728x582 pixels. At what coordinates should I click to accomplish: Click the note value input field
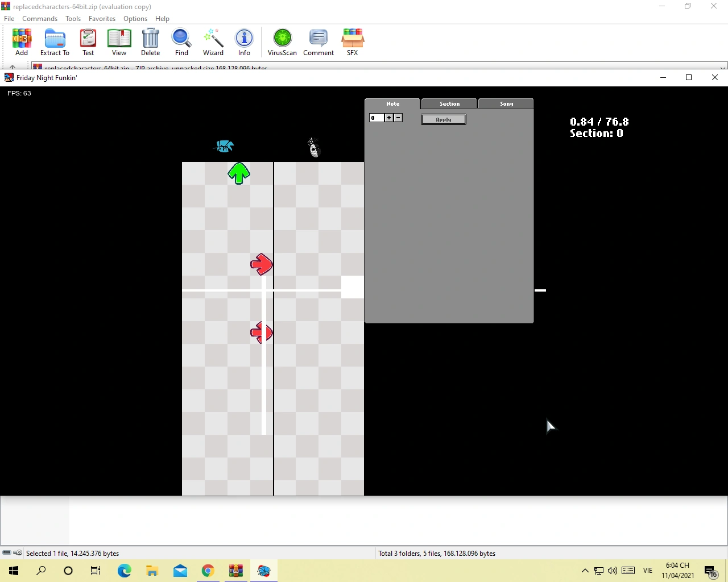(377, 118)
